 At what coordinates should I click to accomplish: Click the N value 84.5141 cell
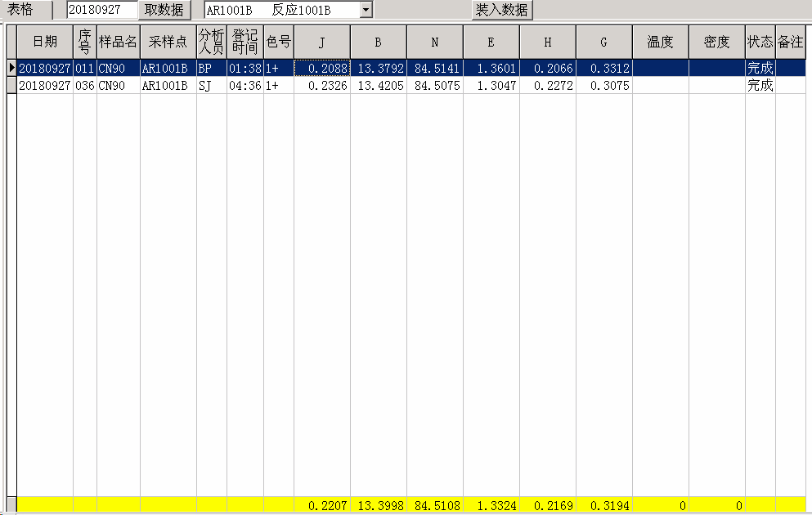coord(434,69)
